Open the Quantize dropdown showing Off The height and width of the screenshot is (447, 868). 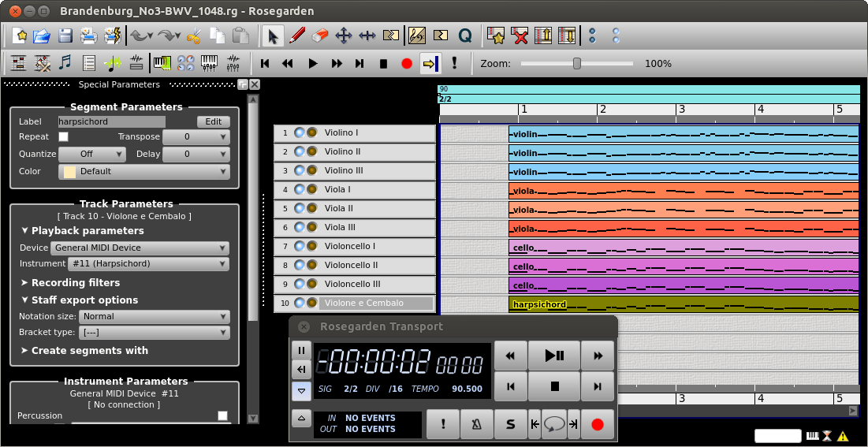tap(92, 154)
